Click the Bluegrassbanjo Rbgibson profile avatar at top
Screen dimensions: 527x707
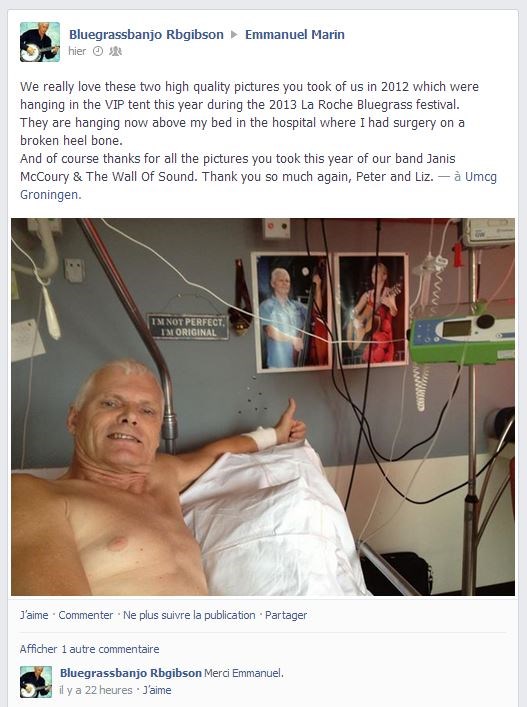click(x=40, y=42)
